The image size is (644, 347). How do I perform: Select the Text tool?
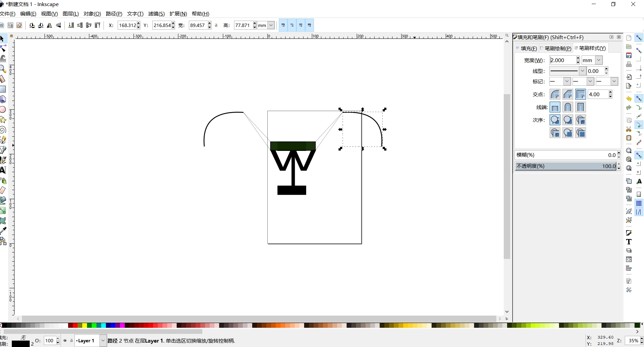[3, 170]
